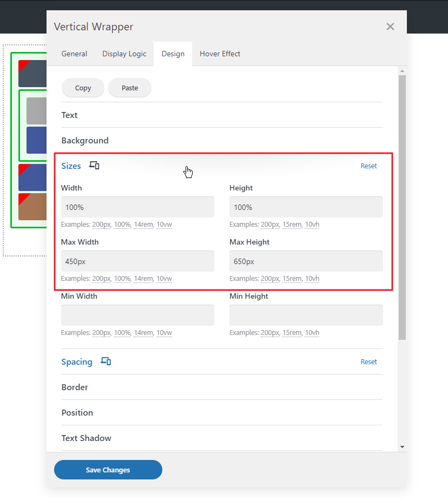Select the top dark slate block in layout
The height and width of the screenshot is (500, 448).
coord(32,74)
